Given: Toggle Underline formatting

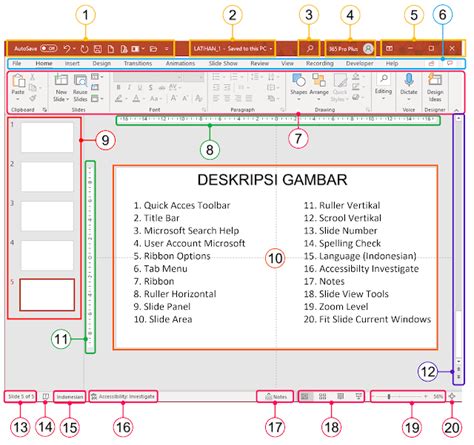Looking at the screenshot, I should pos(140,88).
